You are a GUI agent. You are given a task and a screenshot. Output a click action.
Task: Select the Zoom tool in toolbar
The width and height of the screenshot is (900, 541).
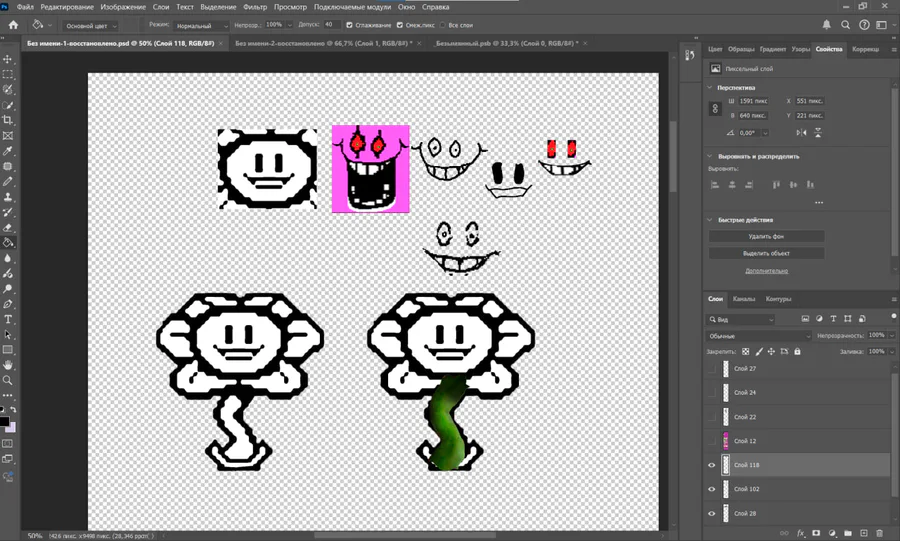(x=7, y=380)
